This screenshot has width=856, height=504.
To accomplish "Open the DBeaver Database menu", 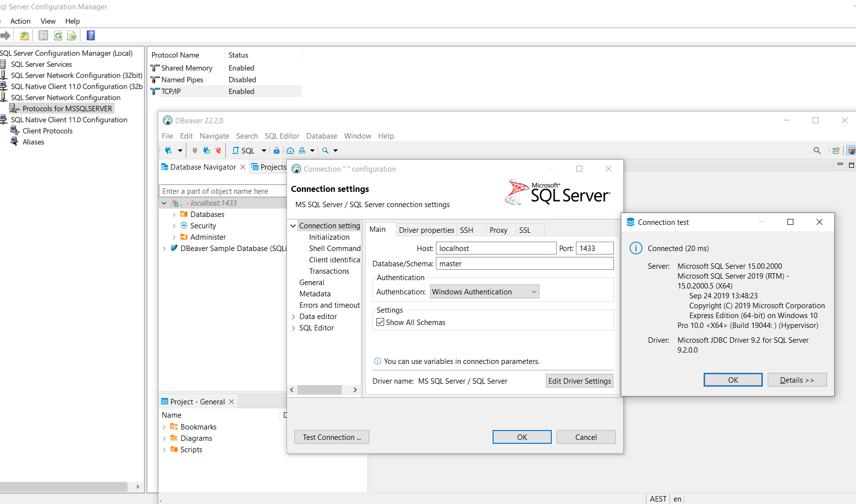I will (x=321, y=136).
